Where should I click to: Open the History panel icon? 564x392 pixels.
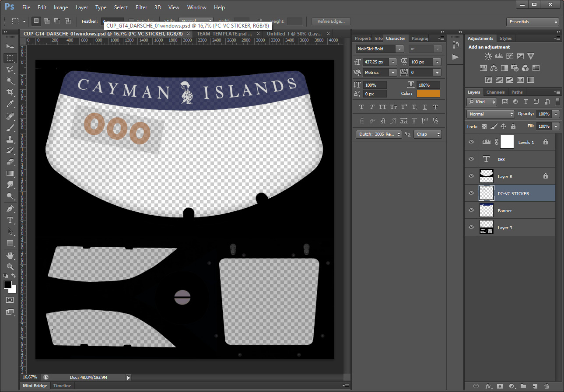(455, 45)
